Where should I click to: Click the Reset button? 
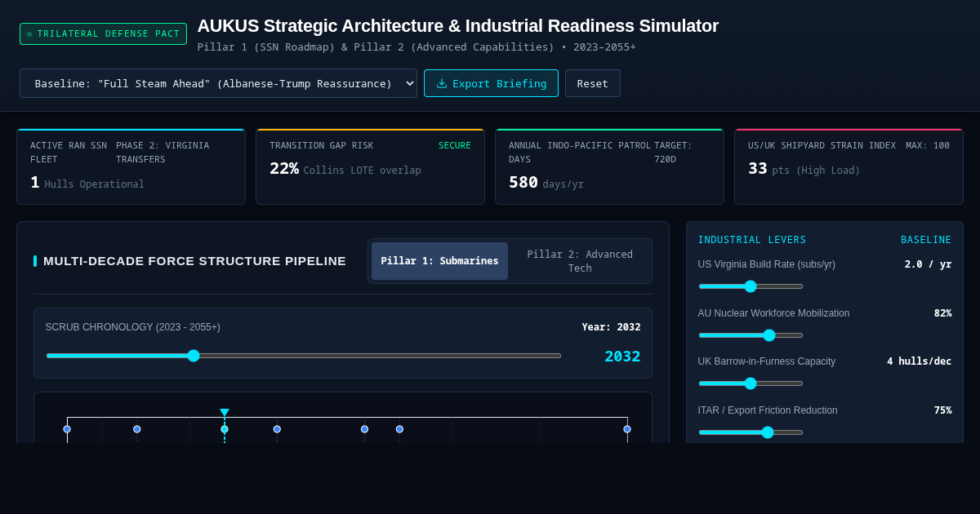(593, 83)
